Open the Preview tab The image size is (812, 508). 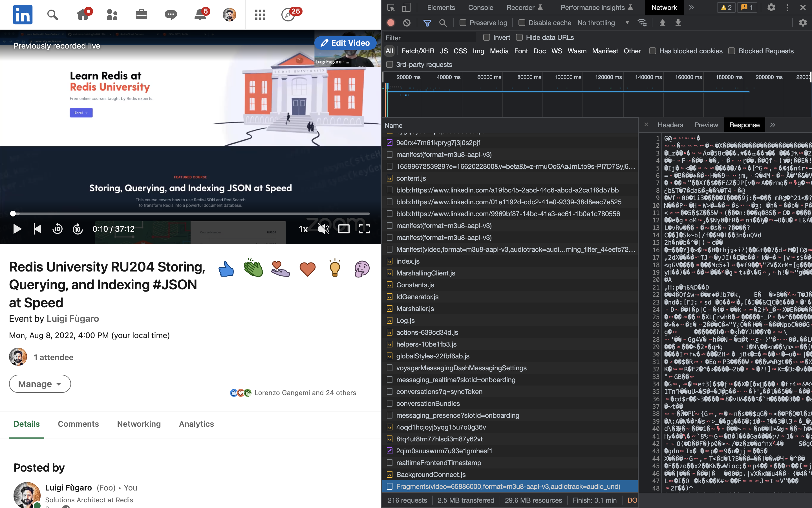tap(706, 125)
